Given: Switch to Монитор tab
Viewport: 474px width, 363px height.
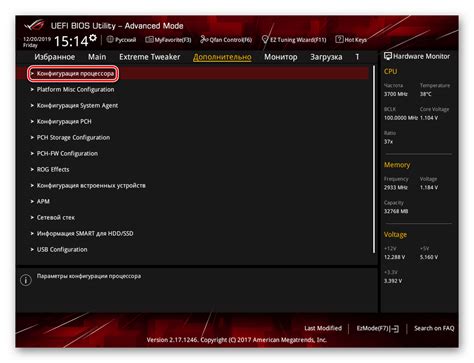Looking at the screenshot, I should [x=281, y=57].
